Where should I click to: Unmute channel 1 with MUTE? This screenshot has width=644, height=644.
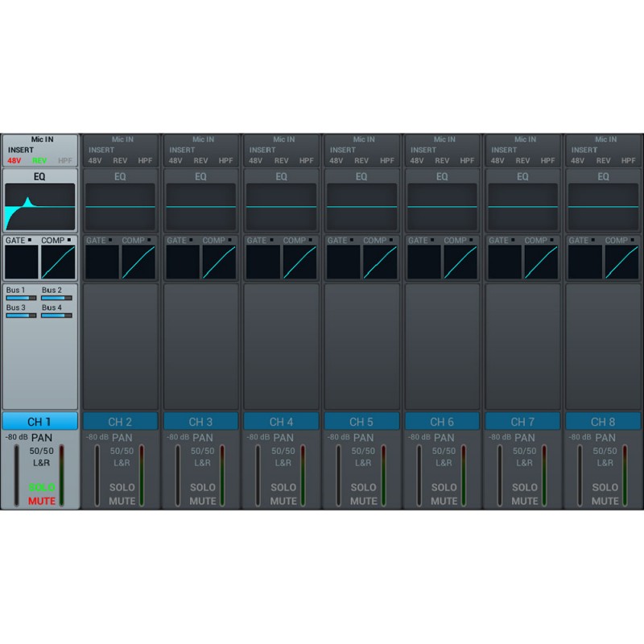pyautogui.click(x=42, y=501)
